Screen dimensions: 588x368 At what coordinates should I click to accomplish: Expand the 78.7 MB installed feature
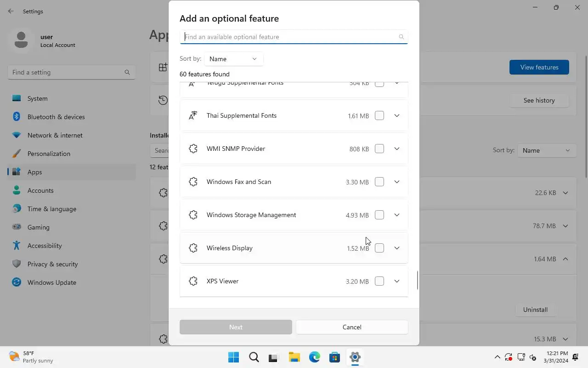point(565,226)
